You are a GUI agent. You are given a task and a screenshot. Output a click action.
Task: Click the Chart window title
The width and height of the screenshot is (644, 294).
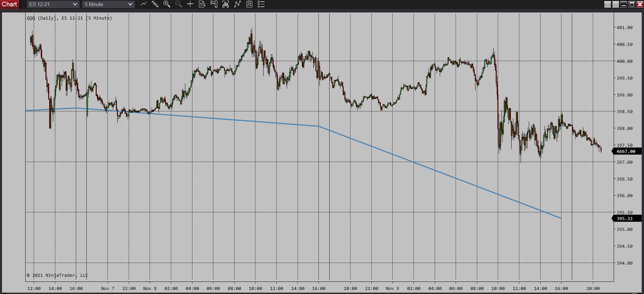[9, 4]
